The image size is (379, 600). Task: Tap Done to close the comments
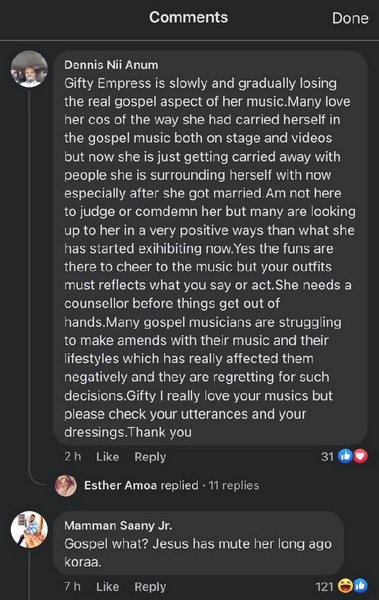pyautogui.click(x=350, y=18)
